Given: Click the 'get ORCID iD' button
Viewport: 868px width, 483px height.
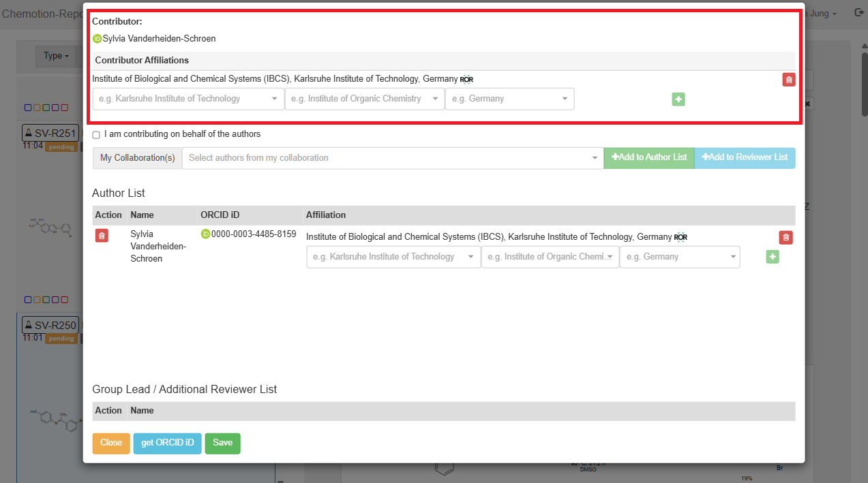Looking at the screenshot, I should (x=167, y=443).
